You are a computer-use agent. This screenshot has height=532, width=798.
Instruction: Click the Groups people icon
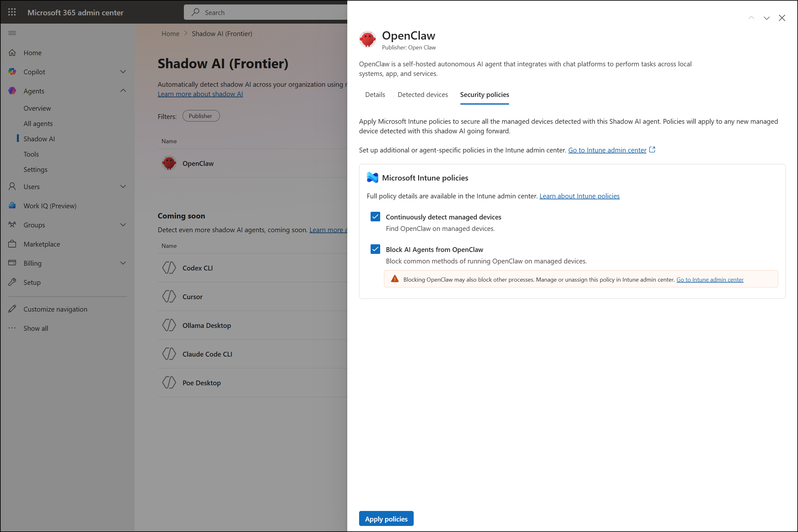pyautogui.click(x=12, y=225)
